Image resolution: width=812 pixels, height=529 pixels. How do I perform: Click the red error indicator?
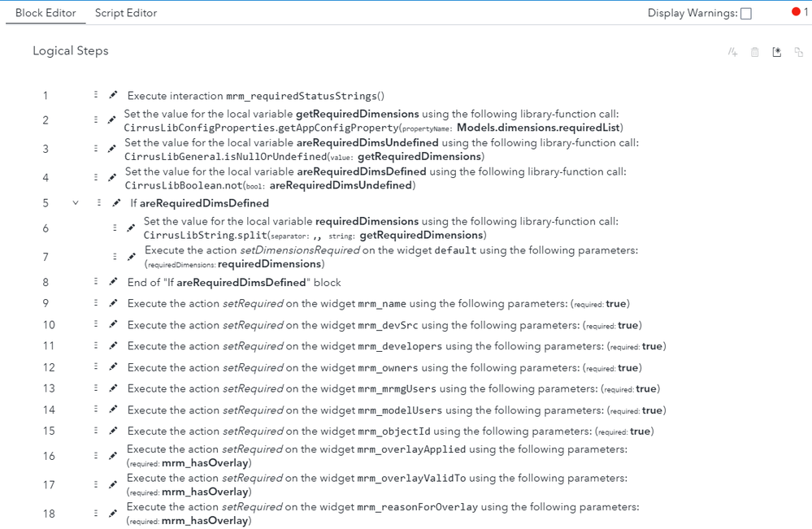(796, 11)
